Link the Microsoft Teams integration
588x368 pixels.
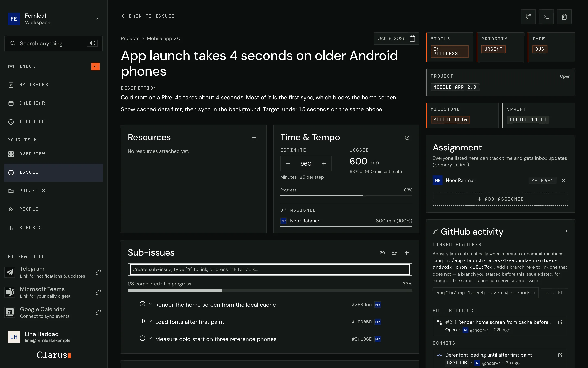tap(98, 292)
